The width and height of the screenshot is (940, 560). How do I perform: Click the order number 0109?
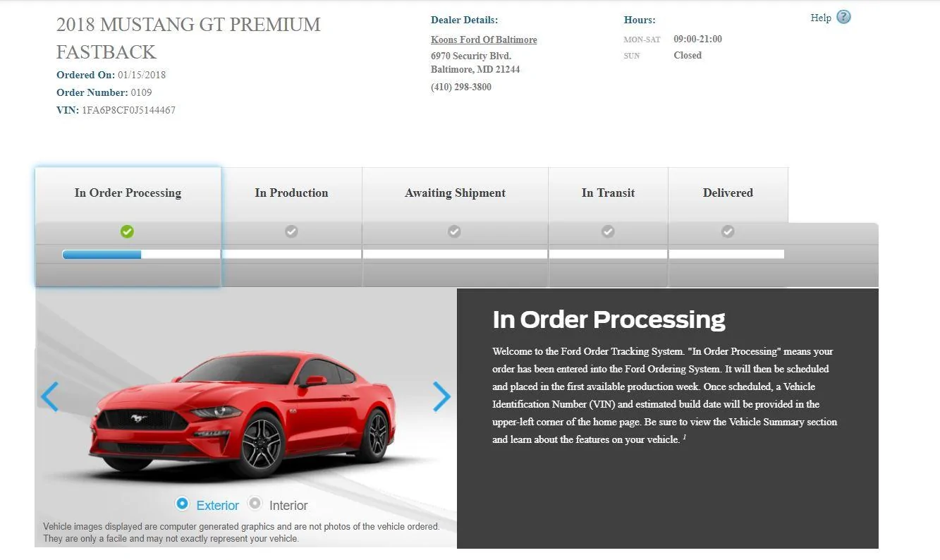tap(141, 93)
